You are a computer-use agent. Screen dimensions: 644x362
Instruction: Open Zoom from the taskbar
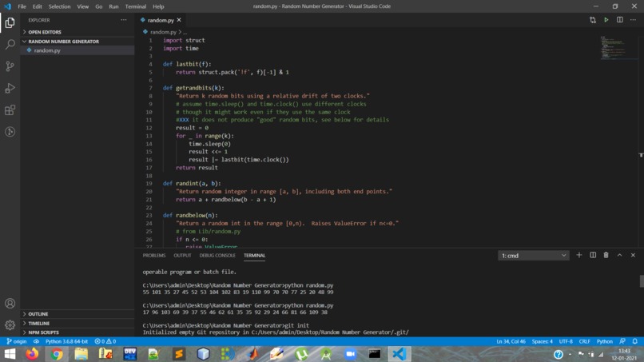tap(350, 354)
